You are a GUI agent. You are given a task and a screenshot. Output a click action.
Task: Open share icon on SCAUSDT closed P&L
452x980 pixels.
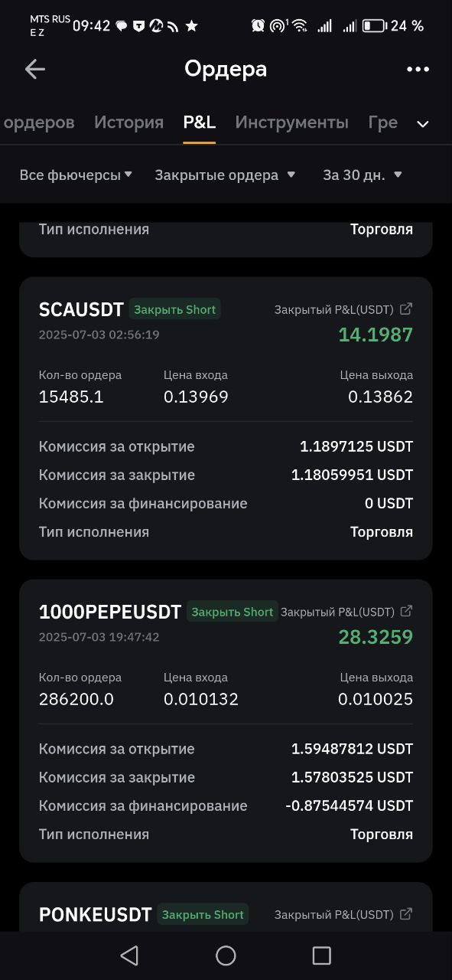tap(406, 309)
